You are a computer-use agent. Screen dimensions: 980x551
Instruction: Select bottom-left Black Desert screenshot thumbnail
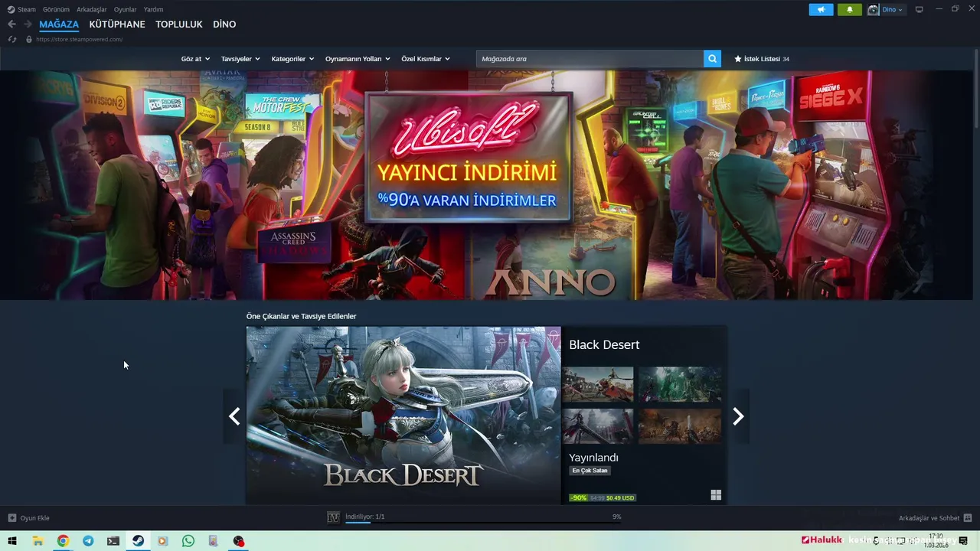(x=598, y=425)
